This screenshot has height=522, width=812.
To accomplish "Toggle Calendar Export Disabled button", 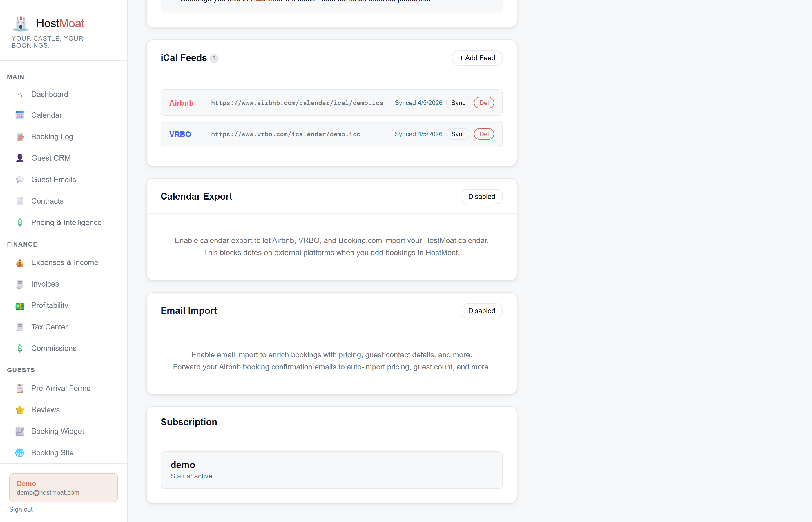I will [x=482, y=197].
